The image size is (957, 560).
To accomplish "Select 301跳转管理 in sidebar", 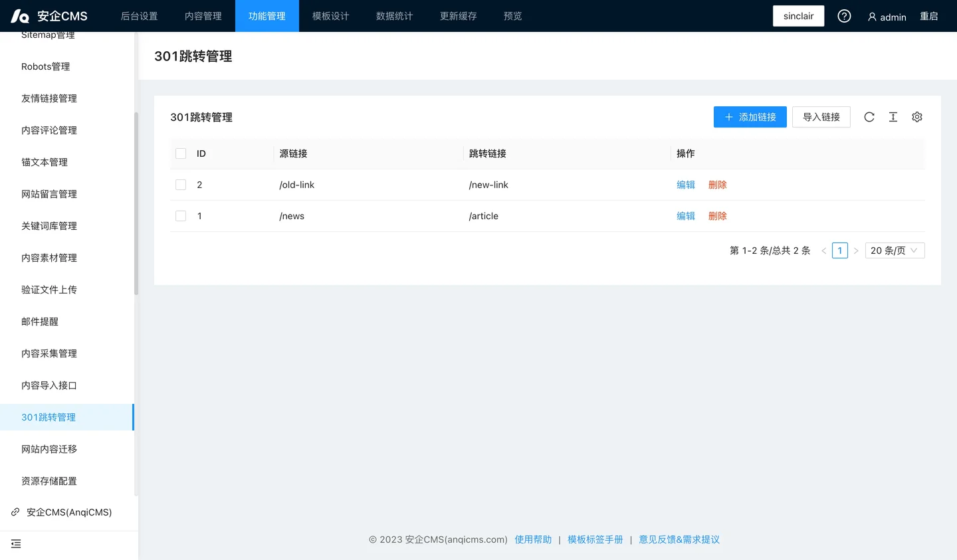I will 66,417.
